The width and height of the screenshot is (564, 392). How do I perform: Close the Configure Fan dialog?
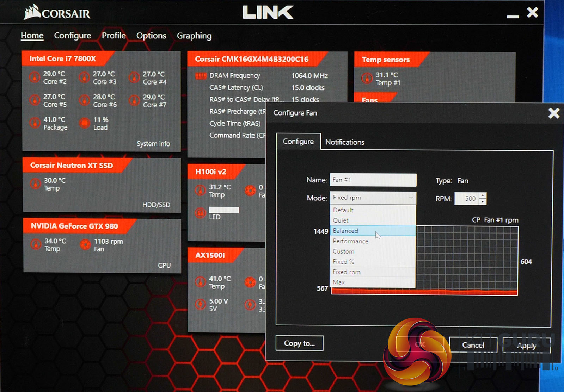coord(554,113)
